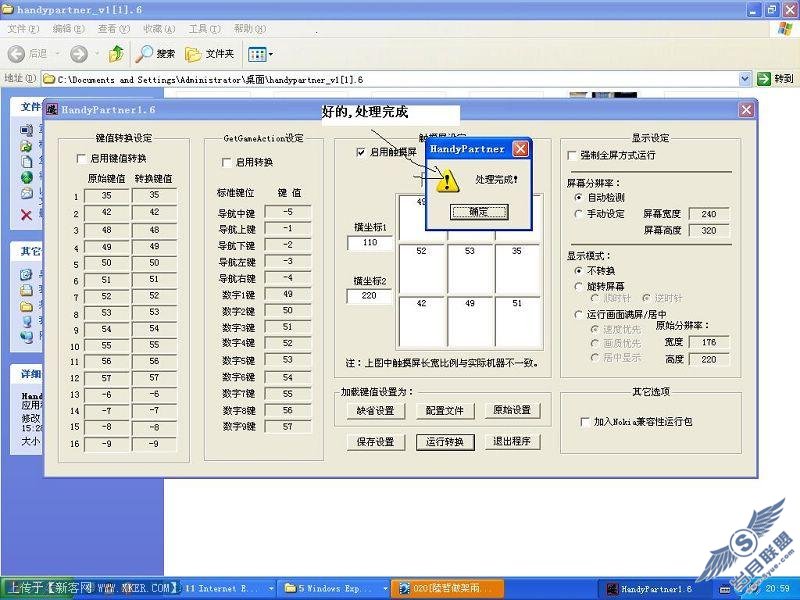Select the 手动设定 resolution radio button
The image size is (800, 600).
tap(578, 214)
